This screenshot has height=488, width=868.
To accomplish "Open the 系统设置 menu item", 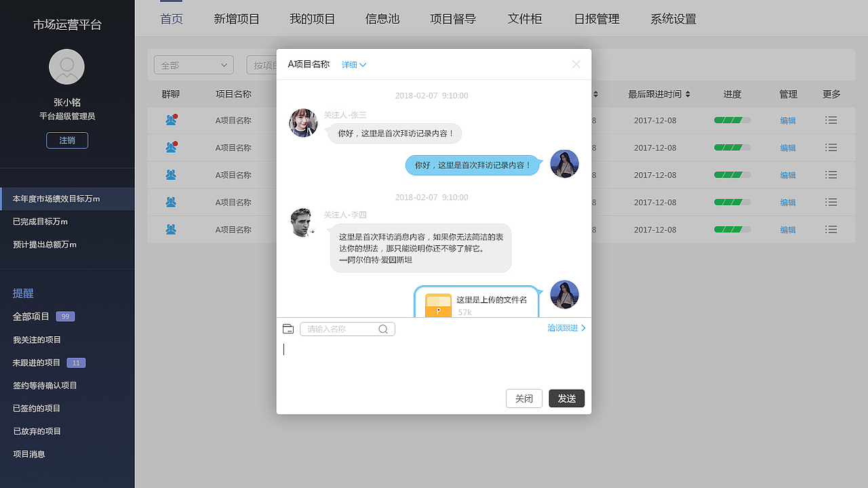I will (673, 18).
